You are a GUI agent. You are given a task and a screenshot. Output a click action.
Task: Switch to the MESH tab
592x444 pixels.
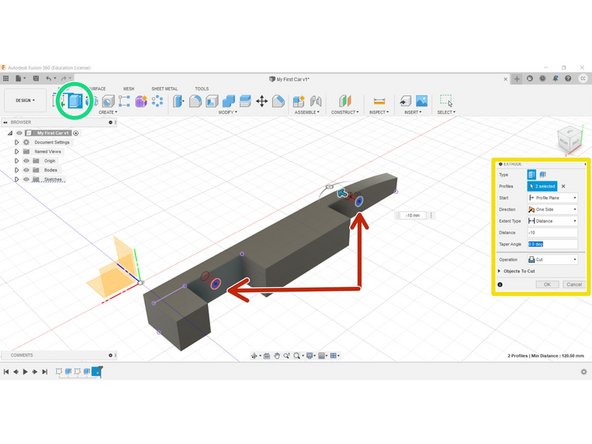click(129, 89)
